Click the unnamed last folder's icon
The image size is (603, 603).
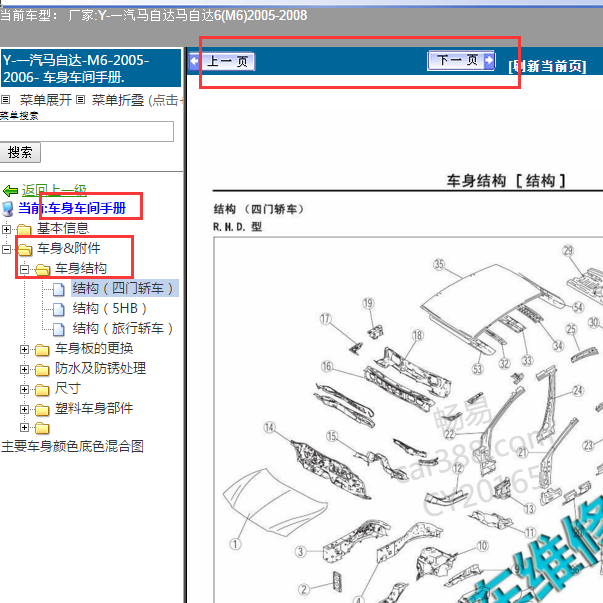coord(42,428)
